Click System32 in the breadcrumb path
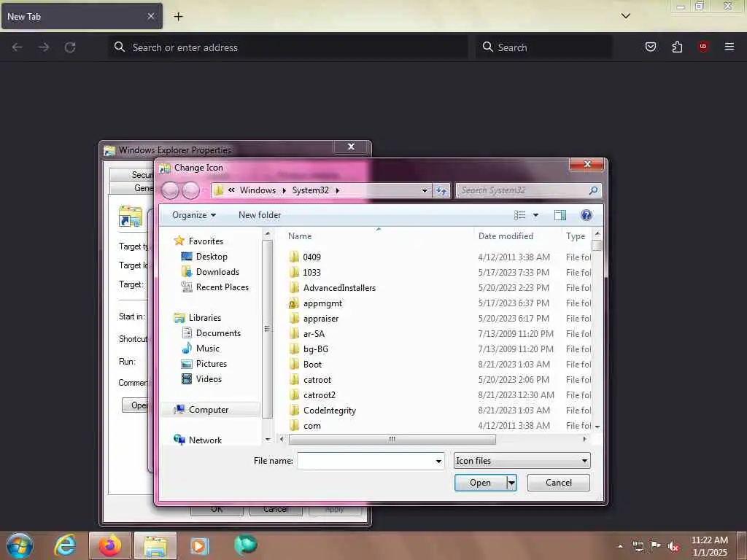This screenshot has width=747, height=560. click(x=311, y=190)
